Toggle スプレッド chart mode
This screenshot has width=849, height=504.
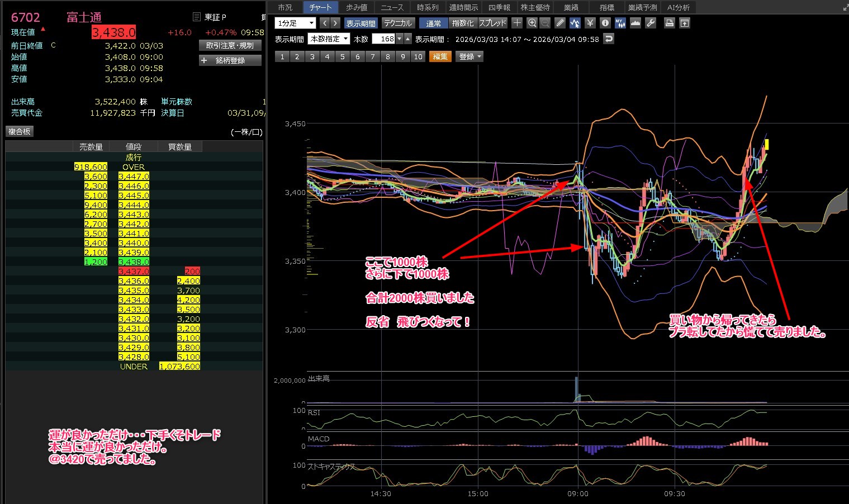[493, 23]
